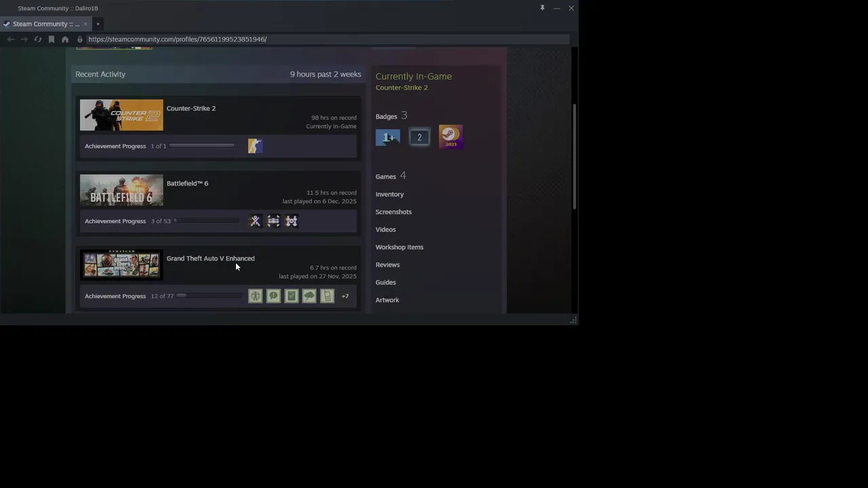The width and height of the screenshot is (868, 488).
Task: Click the Battlefield™ 6 title link
Action: coord(187,184)
